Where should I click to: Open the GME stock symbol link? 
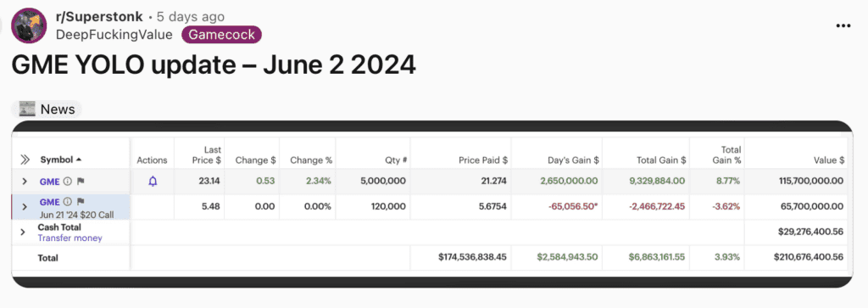(49, 181)
